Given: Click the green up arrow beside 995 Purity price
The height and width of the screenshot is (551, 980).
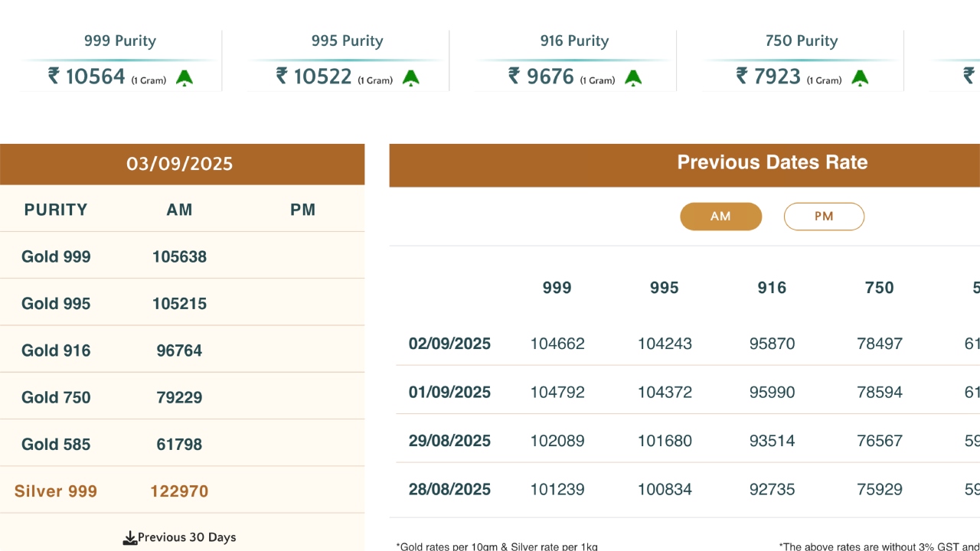Looking at the screenshot, I should (x=411, y=78).
